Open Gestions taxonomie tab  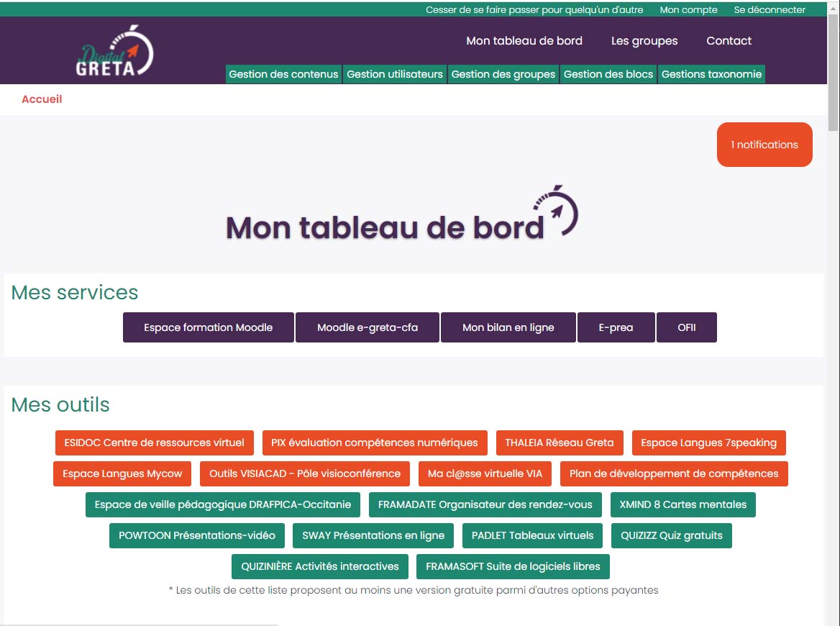[711, 74]
